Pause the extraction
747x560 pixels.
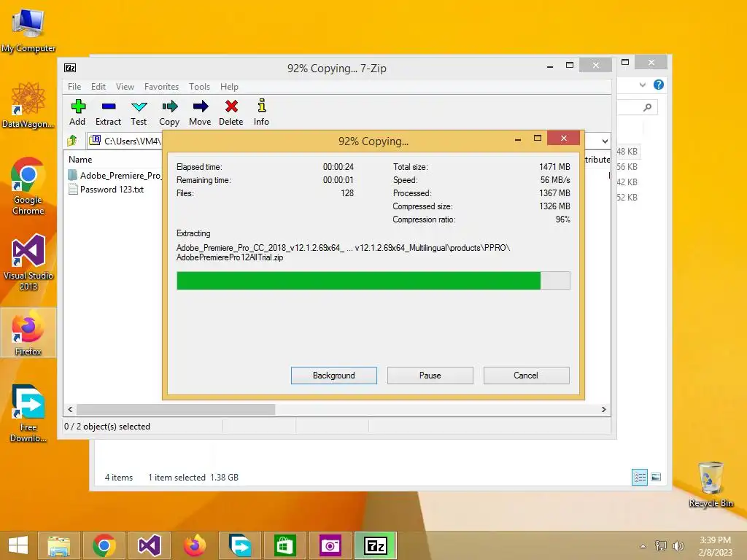(430, 376)
